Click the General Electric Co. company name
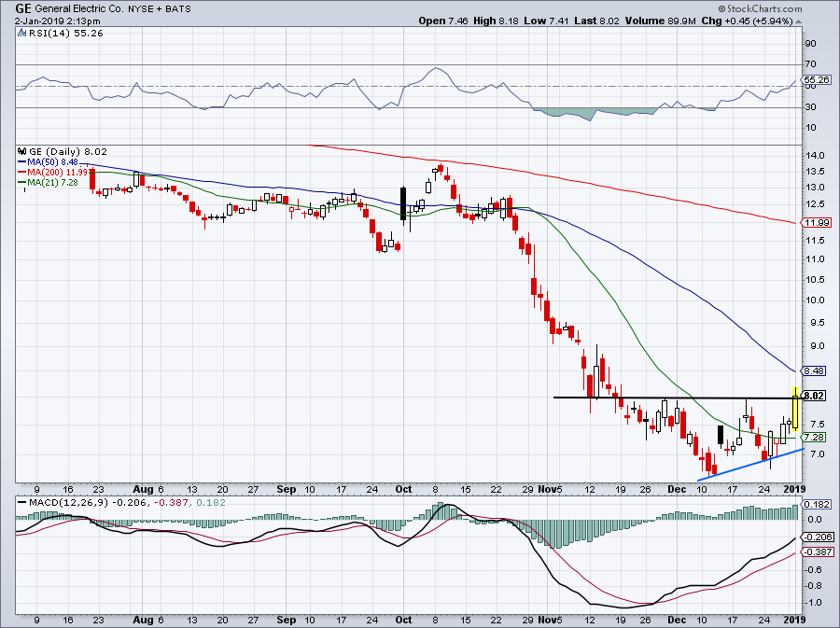The image size is (840, 628). 80,9
